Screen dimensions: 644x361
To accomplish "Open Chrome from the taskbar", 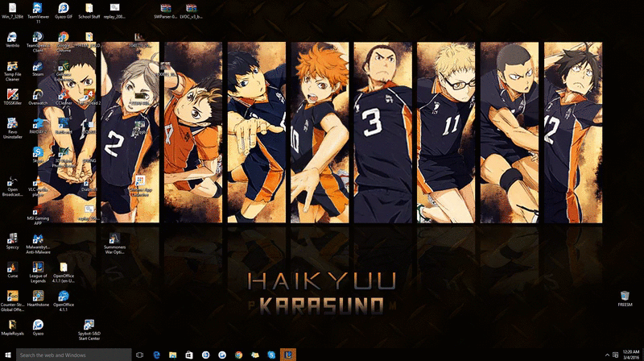I will 238,355.
